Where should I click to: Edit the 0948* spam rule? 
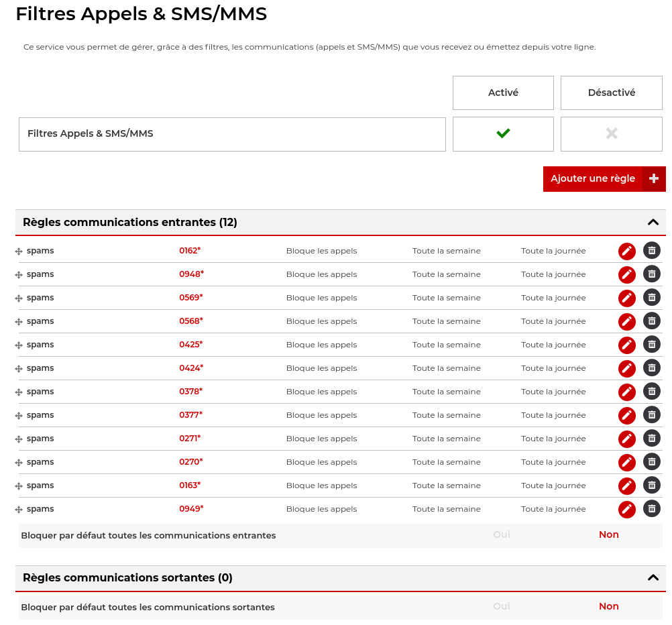(626, 275)
